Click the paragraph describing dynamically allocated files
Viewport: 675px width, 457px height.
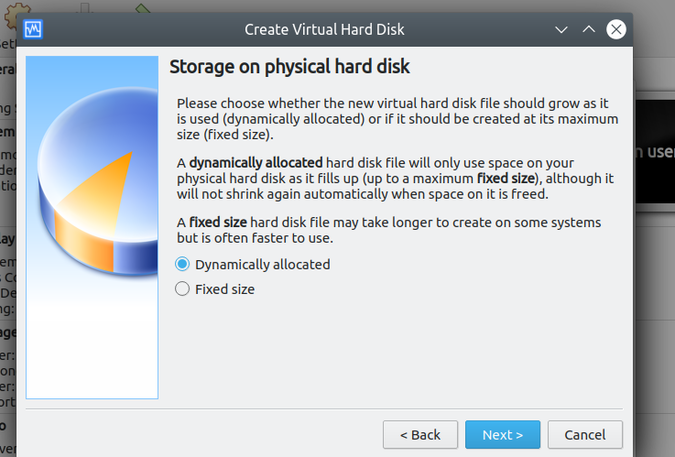coord(395,177)
